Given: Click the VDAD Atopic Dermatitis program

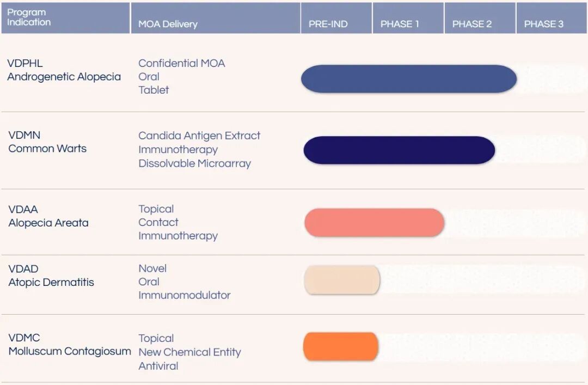Looking at the screenshot, I should [x=51, y=276].
